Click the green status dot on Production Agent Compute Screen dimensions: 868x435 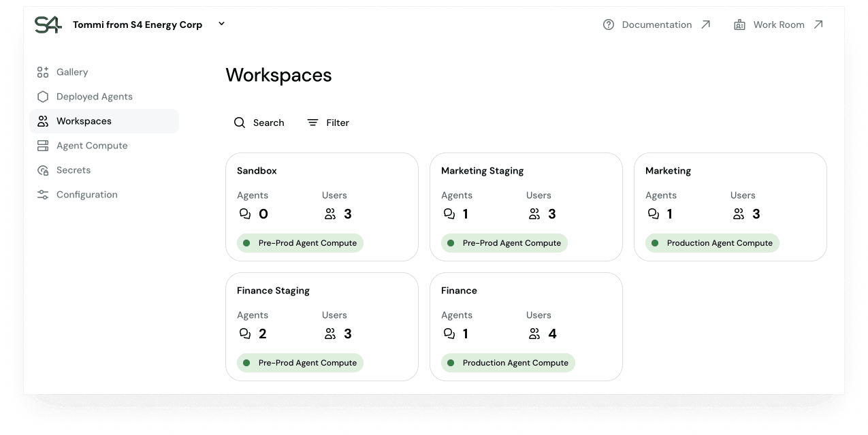(655, 243)
